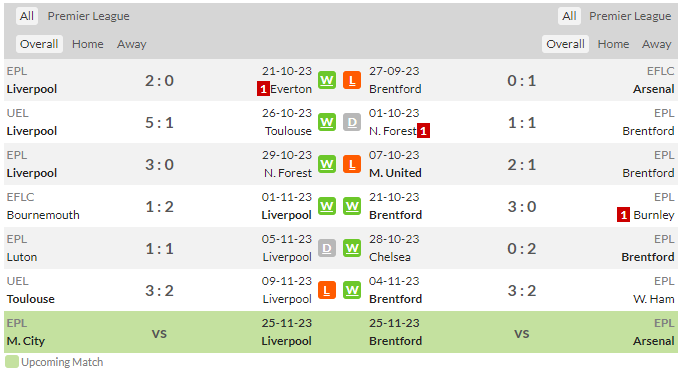The image size is (681, 384).
Task: Switch left panel to Away matches
Action: (132, 44)
